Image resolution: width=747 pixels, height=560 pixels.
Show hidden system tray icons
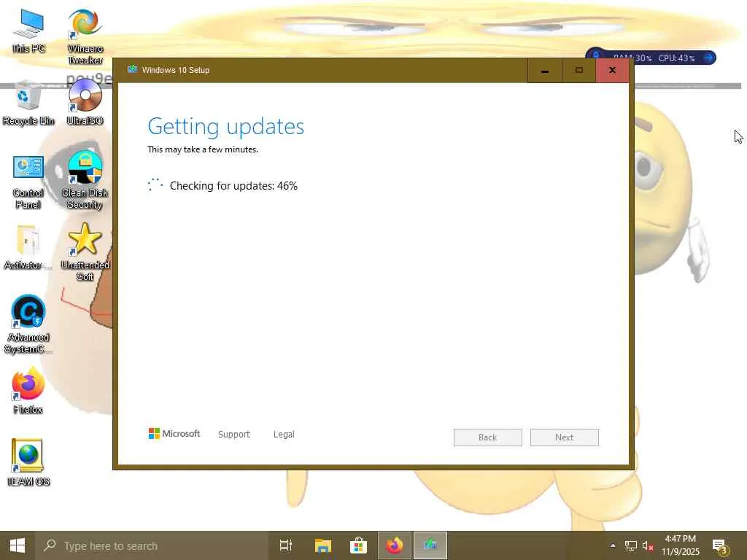point(613,545)
